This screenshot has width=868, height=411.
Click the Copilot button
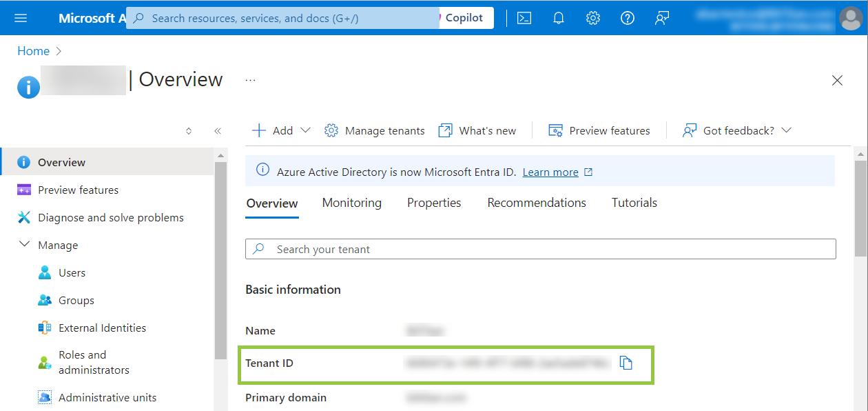[464, 18]
